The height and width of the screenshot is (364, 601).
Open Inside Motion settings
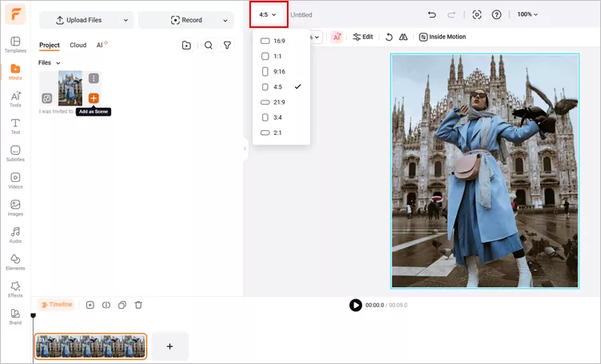[x=442, y=37]
